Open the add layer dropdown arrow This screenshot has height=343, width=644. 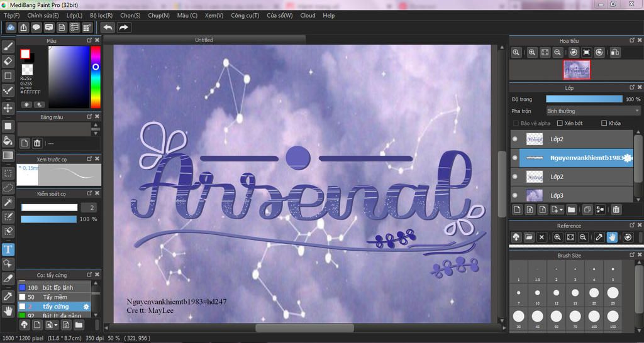560,210
